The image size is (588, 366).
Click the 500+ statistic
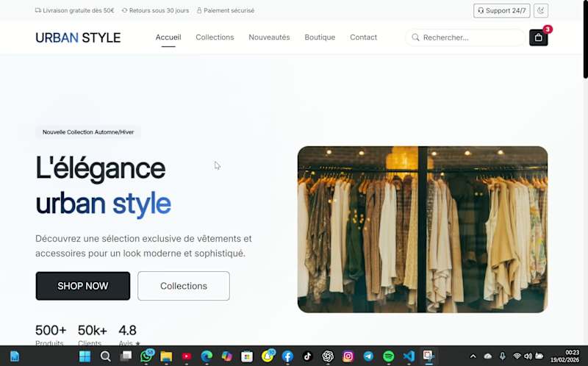click(x=51, y=330)
